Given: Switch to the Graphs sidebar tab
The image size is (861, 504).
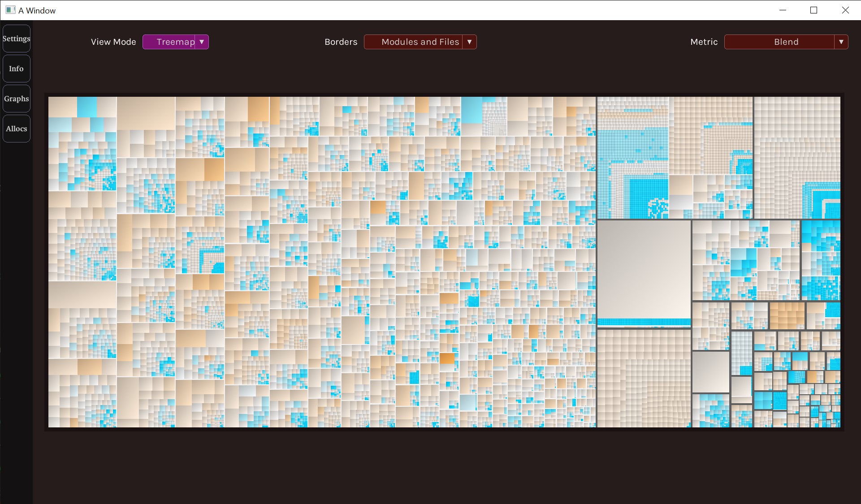Looking at the screenshot, I should (x=17, y=99).
